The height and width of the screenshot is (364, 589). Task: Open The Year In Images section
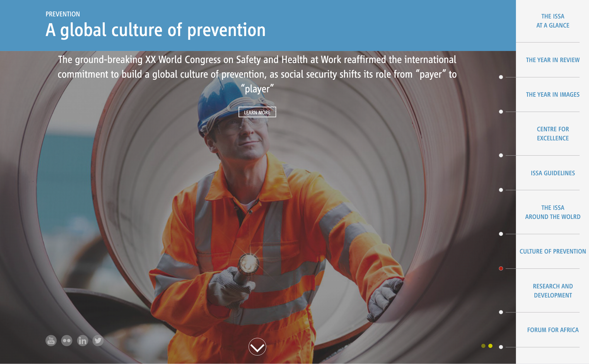[553, 94]
